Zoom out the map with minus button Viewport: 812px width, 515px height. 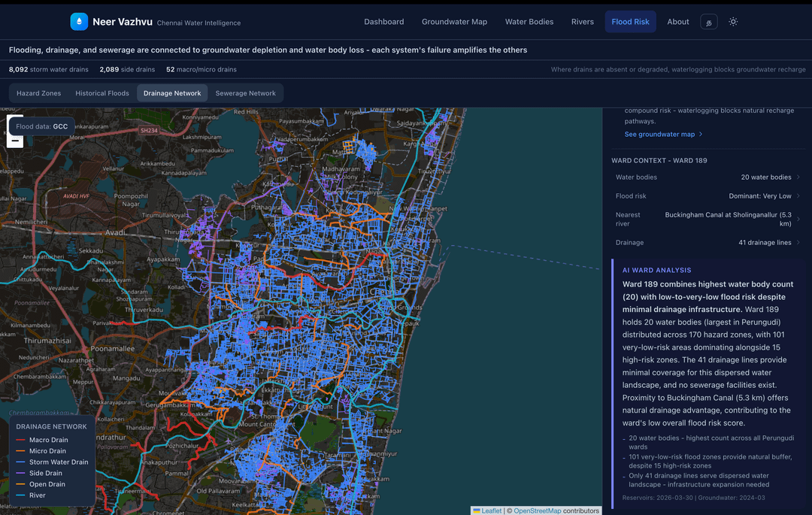[15, 141]
